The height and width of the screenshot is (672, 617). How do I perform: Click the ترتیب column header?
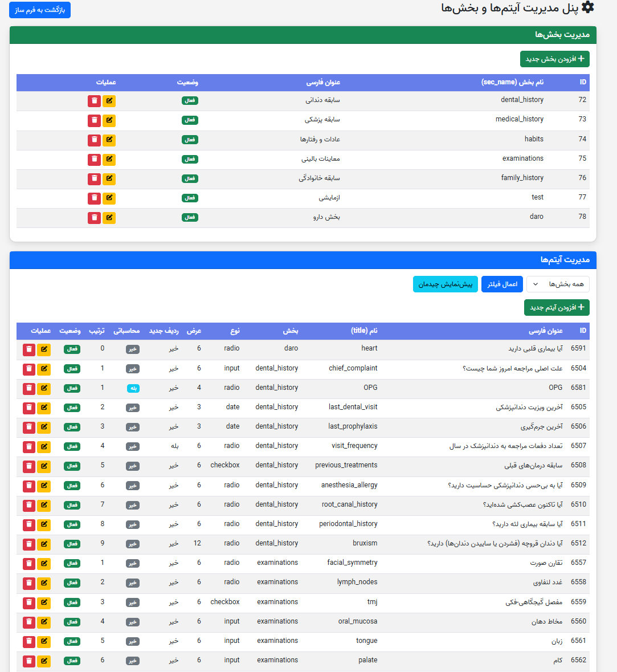[97, 331]
